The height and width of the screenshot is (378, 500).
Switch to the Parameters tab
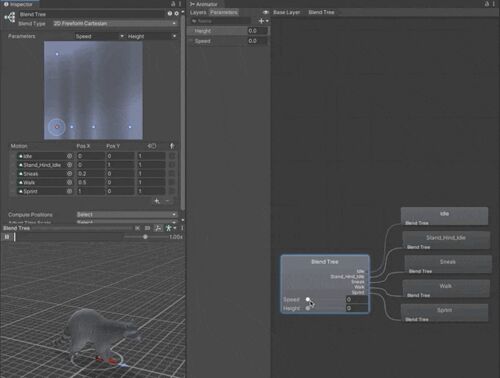pyautogui.click(x=224, y=12)
